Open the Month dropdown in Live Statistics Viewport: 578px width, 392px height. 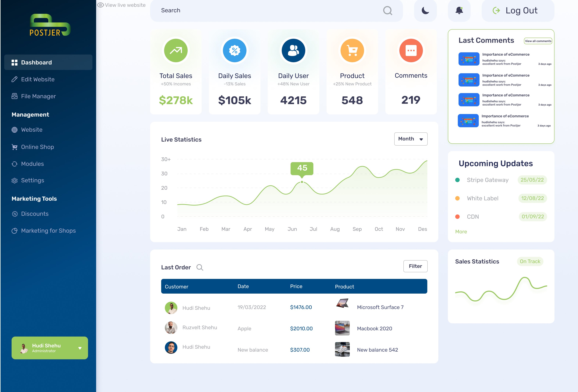[411, 139]
